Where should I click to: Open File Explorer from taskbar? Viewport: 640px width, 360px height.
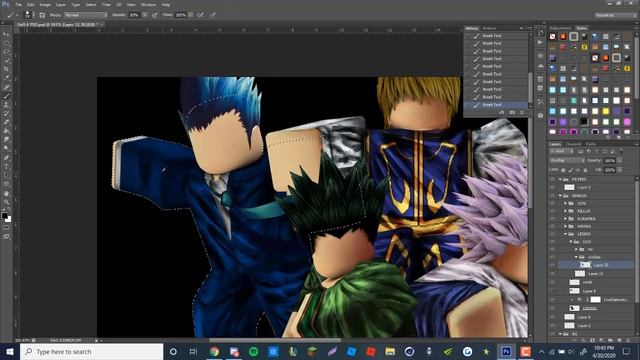tap(390, 351)
